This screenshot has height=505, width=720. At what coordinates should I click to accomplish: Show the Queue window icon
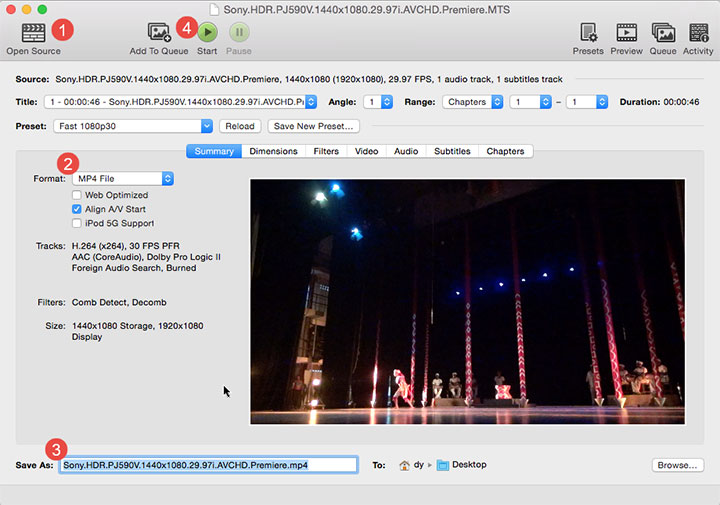click(662, 32)
